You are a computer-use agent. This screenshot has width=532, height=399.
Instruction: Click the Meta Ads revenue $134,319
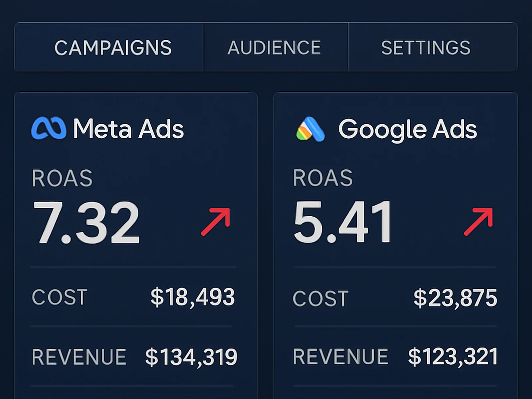(191, 357)
